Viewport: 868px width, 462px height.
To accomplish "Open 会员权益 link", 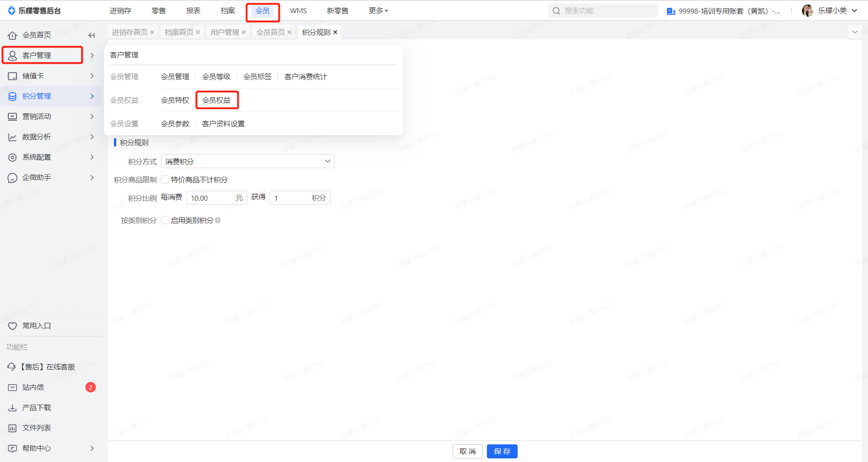I will coord(217,100).
